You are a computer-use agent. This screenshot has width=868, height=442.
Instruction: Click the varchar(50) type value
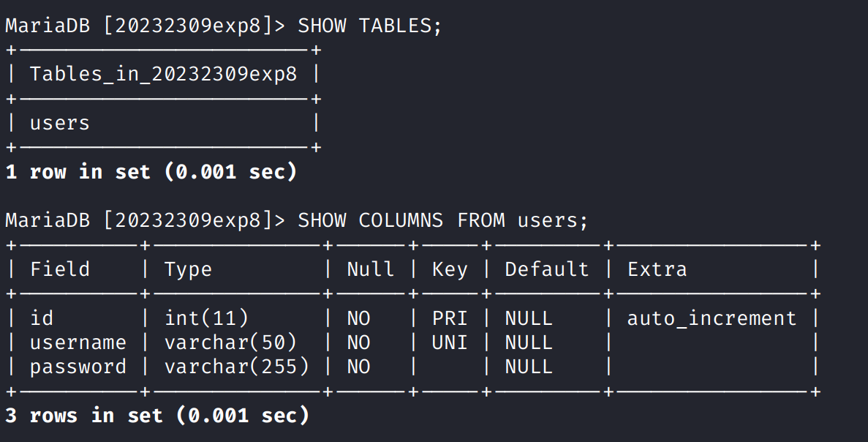click(230, 342)
